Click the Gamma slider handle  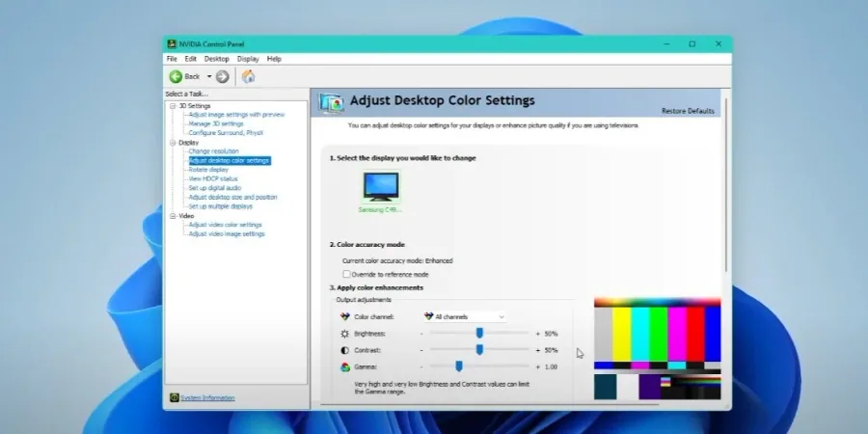coord(459,366)
